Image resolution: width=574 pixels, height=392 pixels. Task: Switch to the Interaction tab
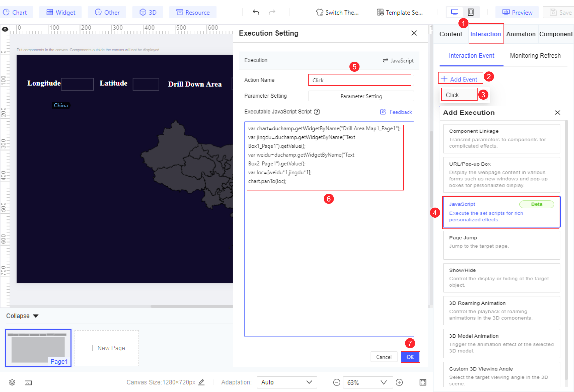point(486,34)
